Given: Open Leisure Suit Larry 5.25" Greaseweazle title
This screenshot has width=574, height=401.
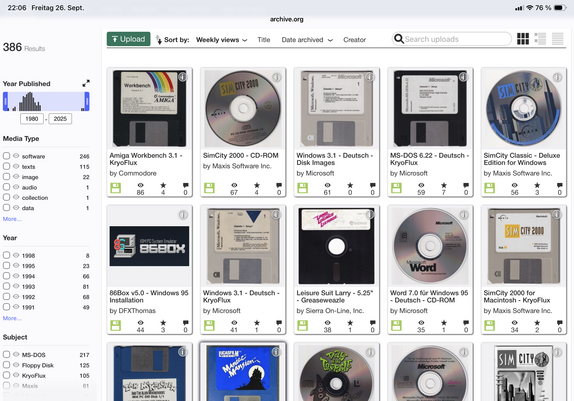Looking at the screenshot, I should click(x=335, y=296).
